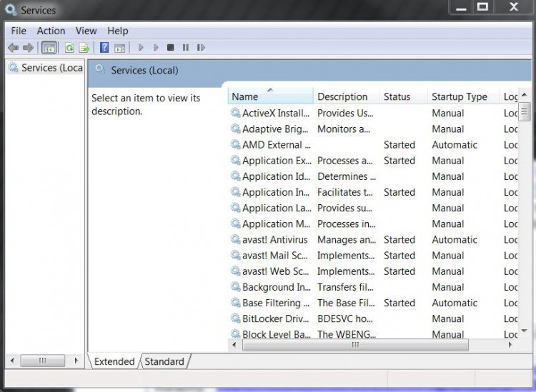The height and width of the screenshot is (392, 536).
Task: Click the Refresh toolbar icon
Action: point(69,48)
